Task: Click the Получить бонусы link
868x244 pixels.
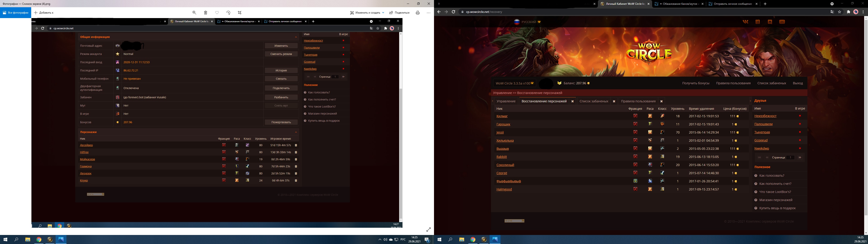Action: [x=696, y=83]
